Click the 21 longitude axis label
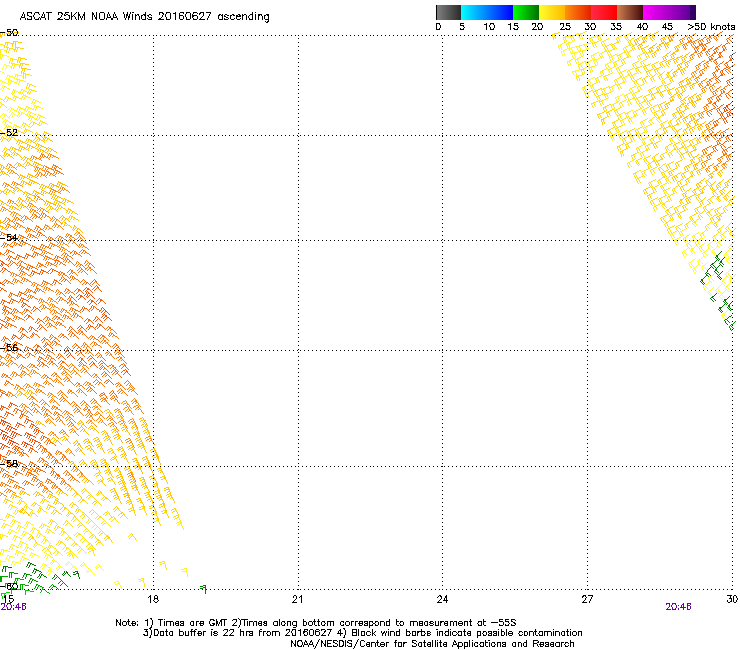 pos(297,599)
